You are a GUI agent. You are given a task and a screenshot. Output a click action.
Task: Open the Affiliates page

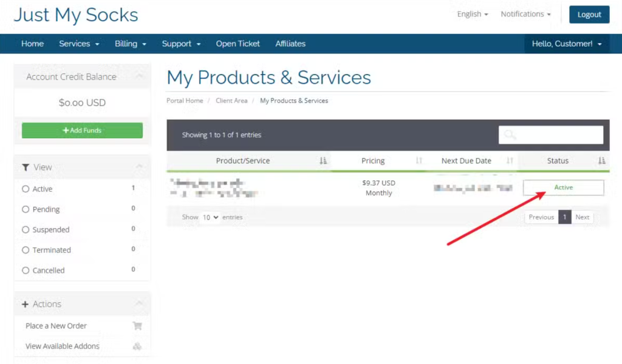[x=290, y=44]
